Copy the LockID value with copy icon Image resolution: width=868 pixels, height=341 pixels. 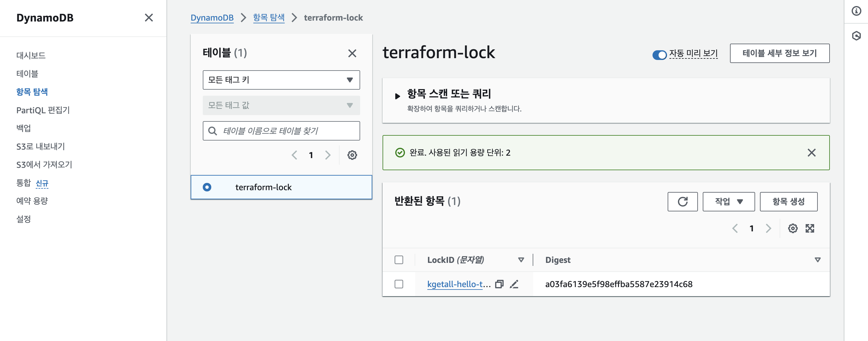click(x=499, y=284)
